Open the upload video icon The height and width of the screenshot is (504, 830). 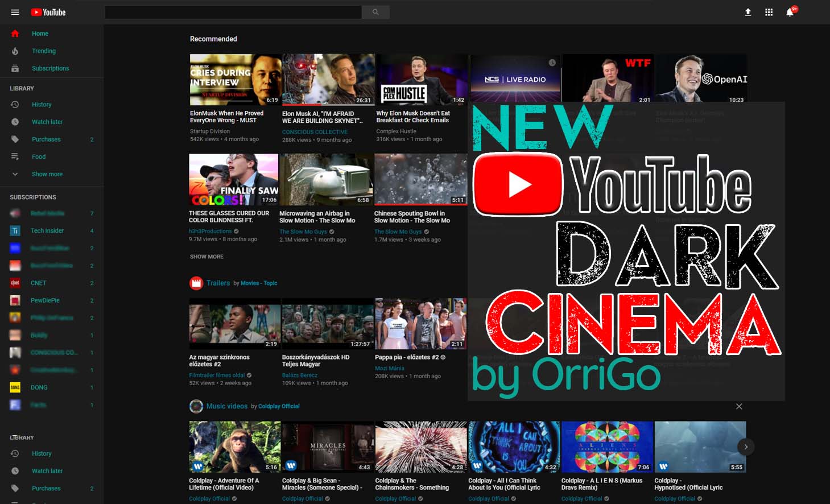[x=748, y=12]
